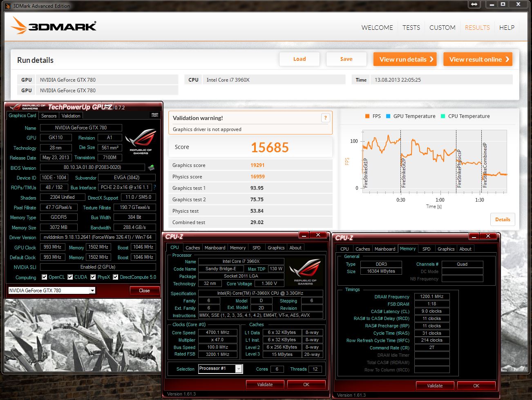Click the BIOS save chip icon in GPU-Z
Image resolution: width=532 pixels, height=400 pixels.
pyautogui.click(x=151, y=167)
